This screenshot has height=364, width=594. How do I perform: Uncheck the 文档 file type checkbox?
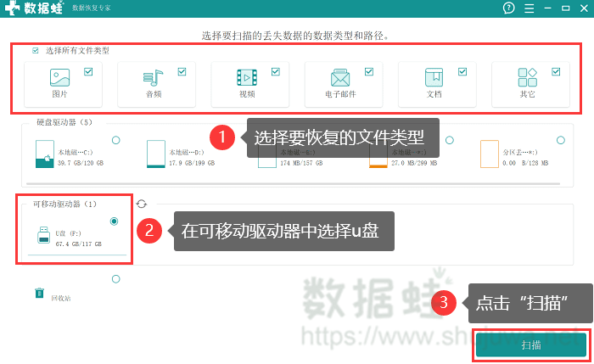(462, 71)
